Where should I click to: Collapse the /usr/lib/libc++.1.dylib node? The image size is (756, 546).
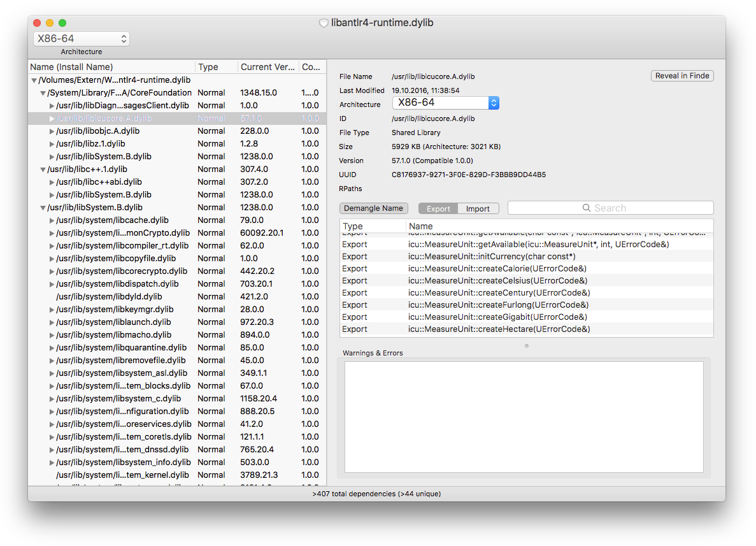[43, 169]
